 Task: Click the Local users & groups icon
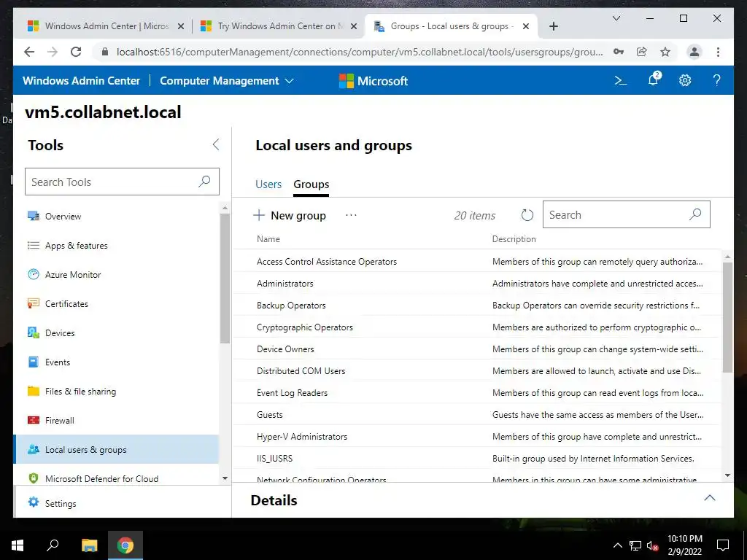[34, 449]
